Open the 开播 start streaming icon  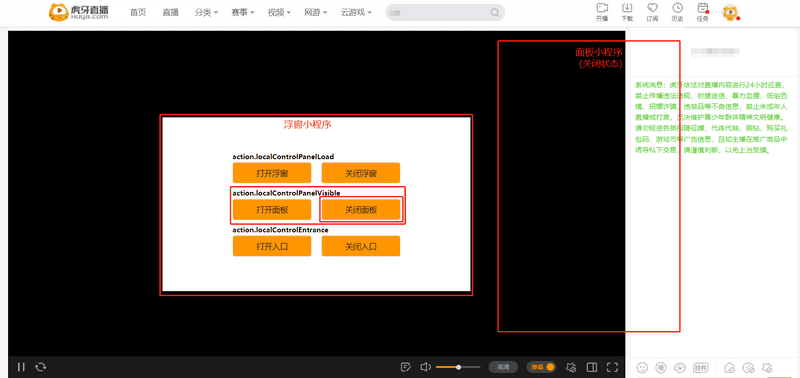pos(602,12)
